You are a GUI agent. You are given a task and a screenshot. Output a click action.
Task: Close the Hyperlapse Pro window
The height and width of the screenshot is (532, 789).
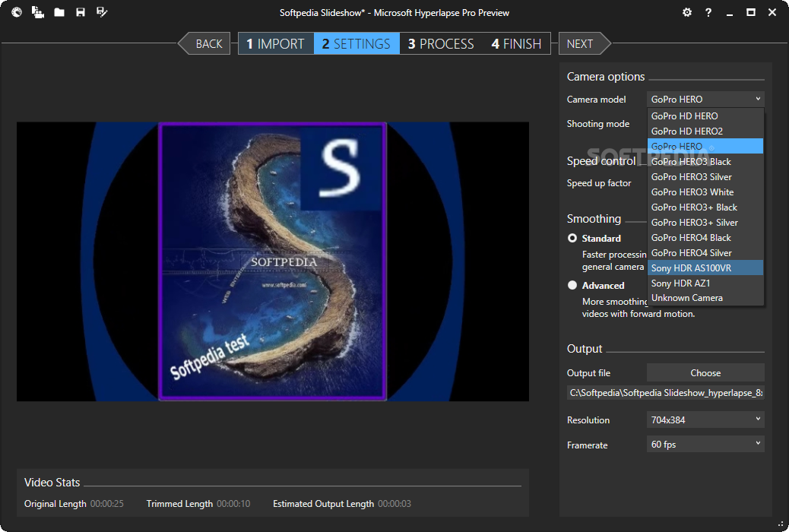772,13
